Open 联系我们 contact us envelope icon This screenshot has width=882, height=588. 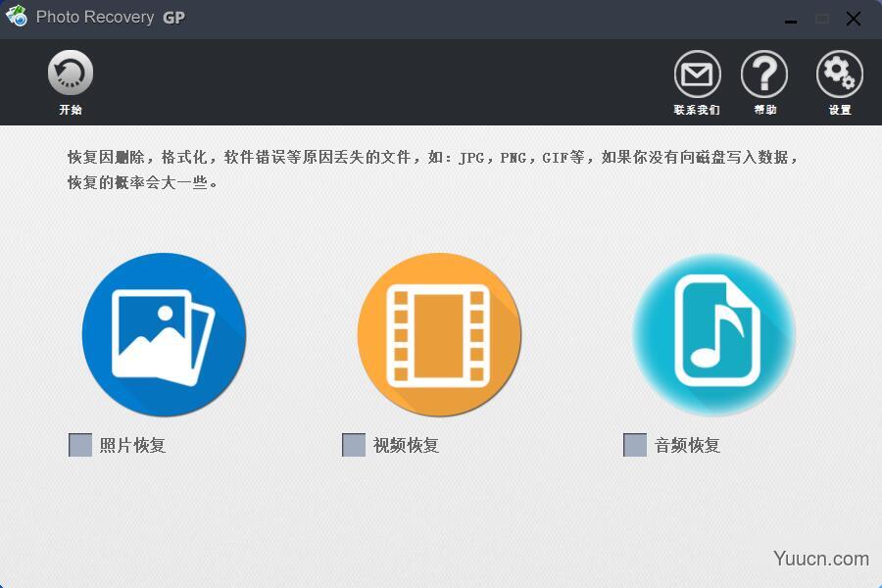pos(697,73)
